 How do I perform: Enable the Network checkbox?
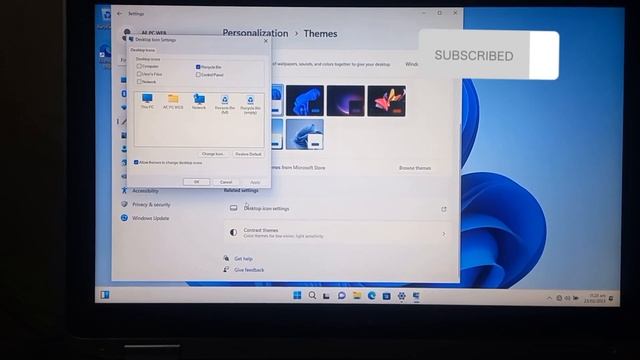(139, 82)
